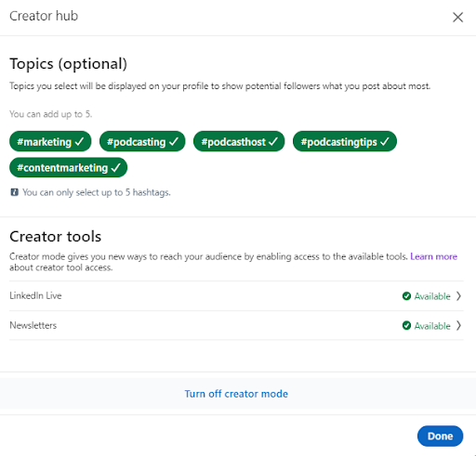The height and width of the screenshot is (456, 476).
Task: Expand the Newsletters chevron arrow
Action: point(458,325)
